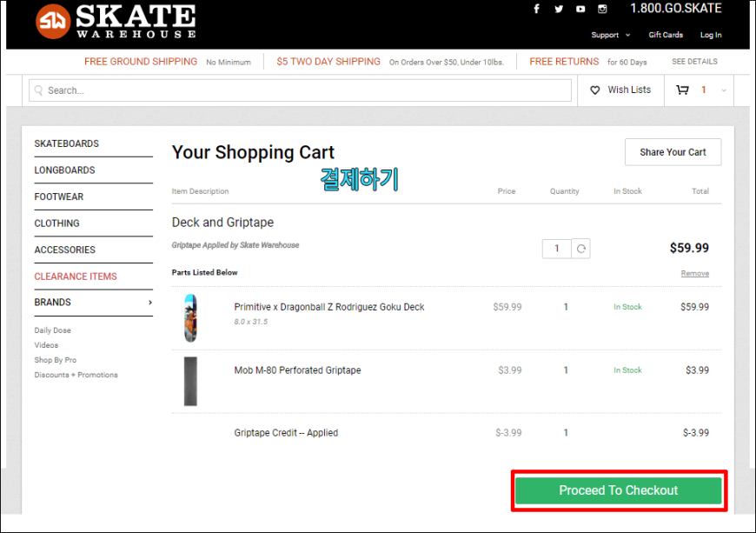Open the YouTube icon in header
Viewport: 756px width, 533px height.
[580, 9]
